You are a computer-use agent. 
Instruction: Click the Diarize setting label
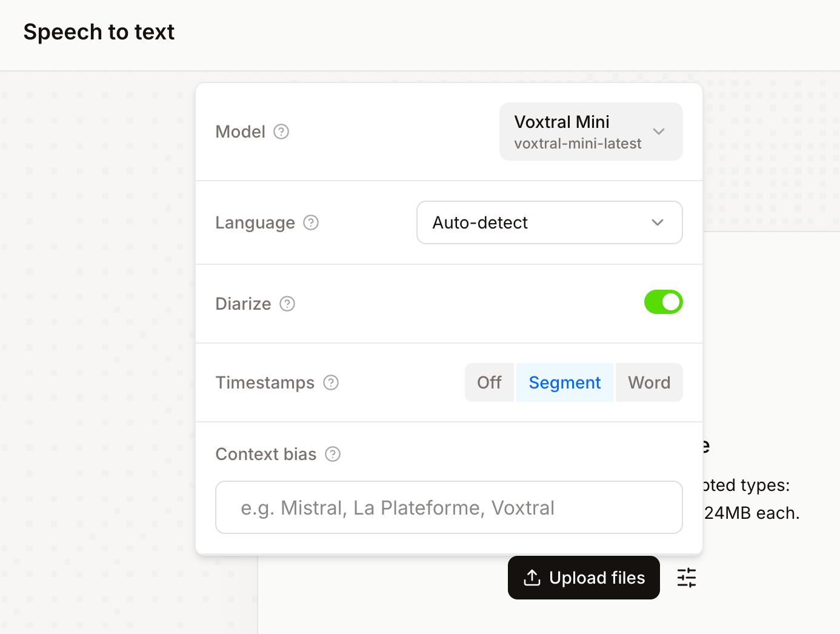[x=243, y=304]
